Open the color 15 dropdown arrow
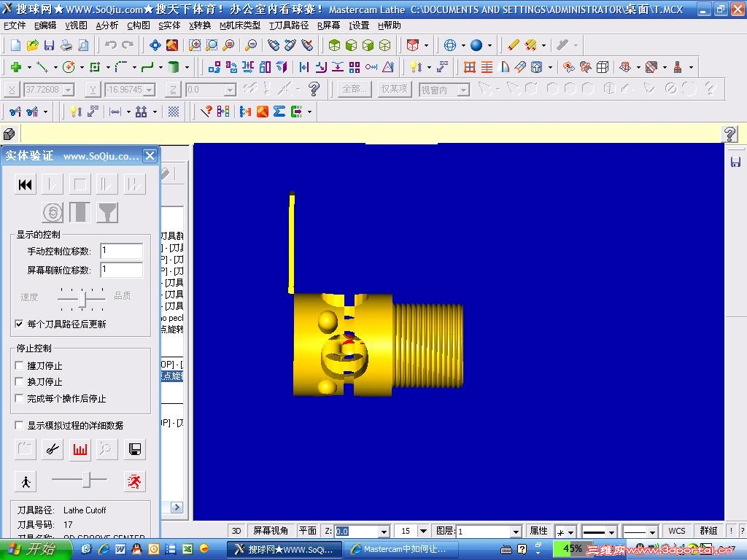Image resolution: width=747 pixels, height=560 pixels. pyautogui.click(x=423, y=531)
